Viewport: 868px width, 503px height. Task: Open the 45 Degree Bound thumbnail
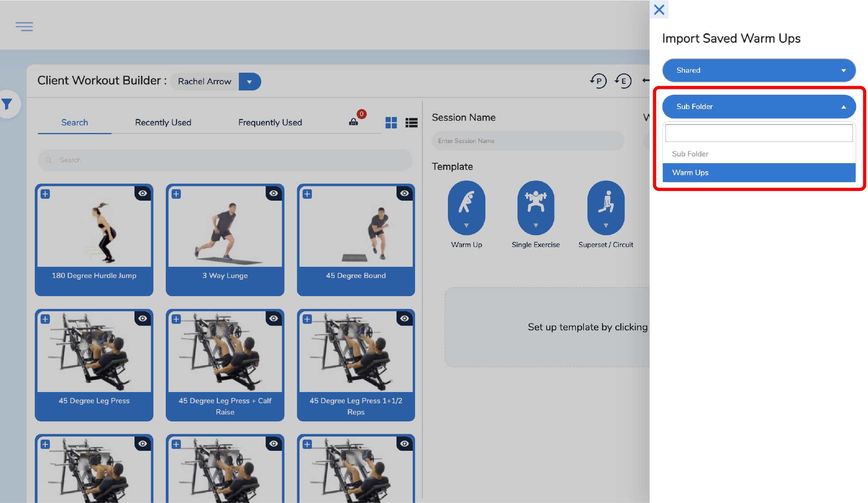point(356,227)
